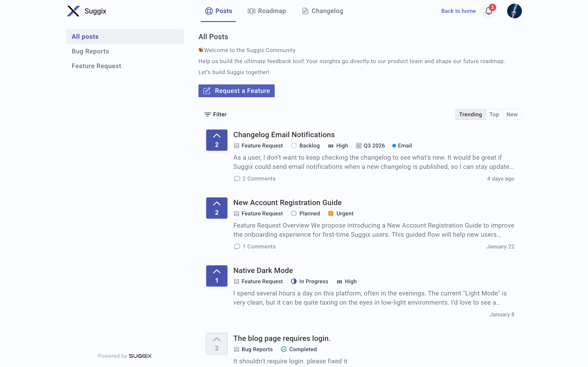588x367 pixels.
Task: Click comment bubble icon showing 1 Comments
Action: point(237,247)
